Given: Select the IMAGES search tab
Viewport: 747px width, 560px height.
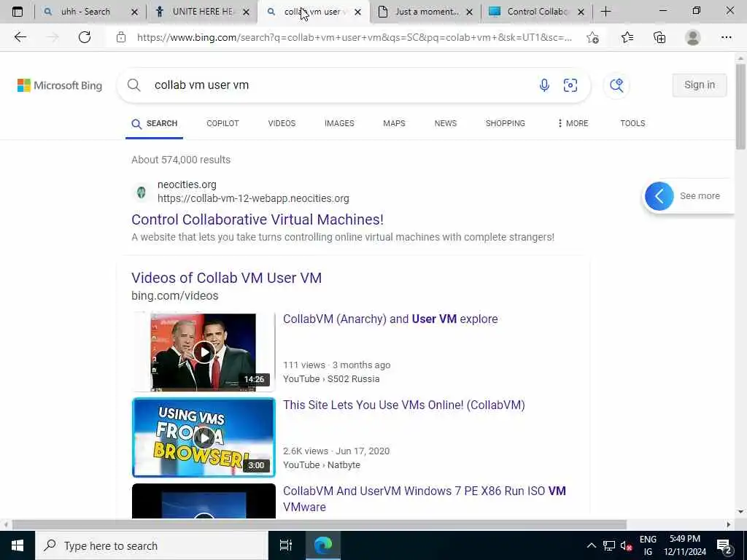Looking at the screenshot, I should pyautogui.click(x=339, y=123).
